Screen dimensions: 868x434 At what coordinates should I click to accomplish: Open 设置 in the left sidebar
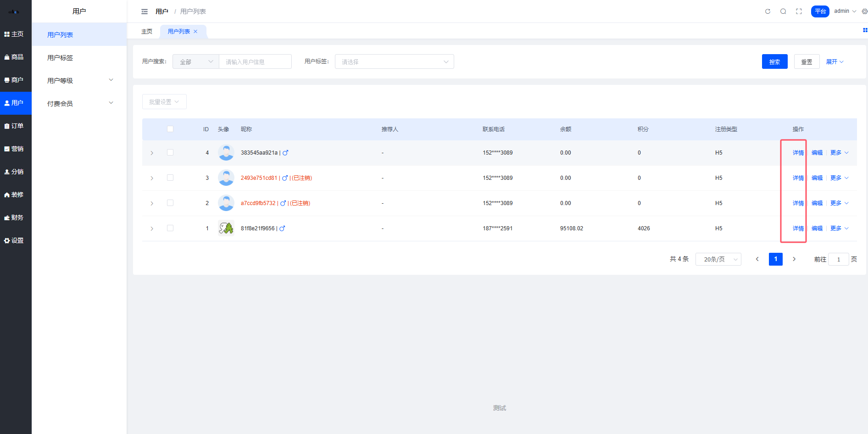[x=16, y=240]
